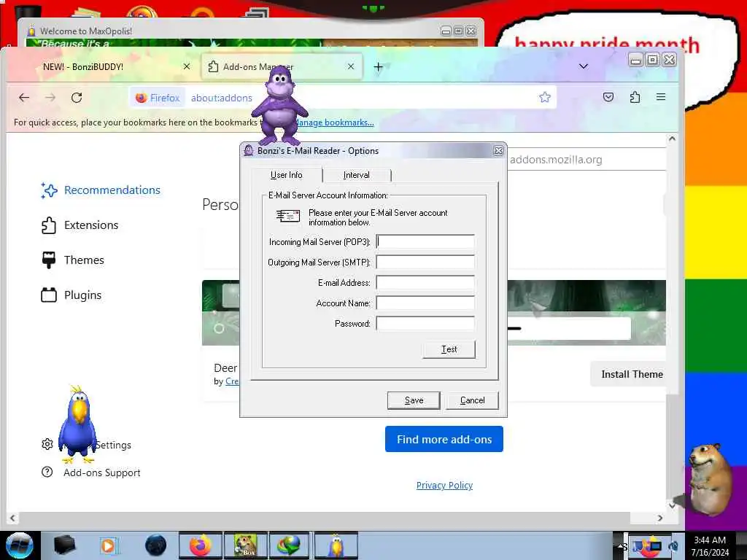Click the Welcome to MaxOpolis! window title
747x560 pixels.
(86, 31)
